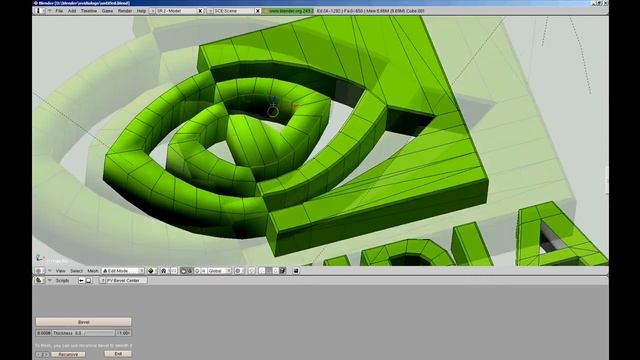
Task: Toggle occlude background geometry cube icon
Action: coord(282,271)
